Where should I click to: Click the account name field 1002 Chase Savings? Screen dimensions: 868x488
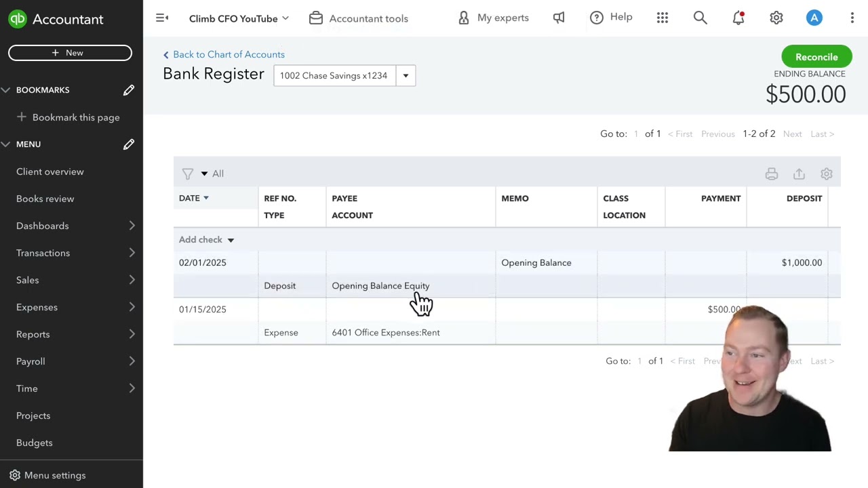[335, 75]
